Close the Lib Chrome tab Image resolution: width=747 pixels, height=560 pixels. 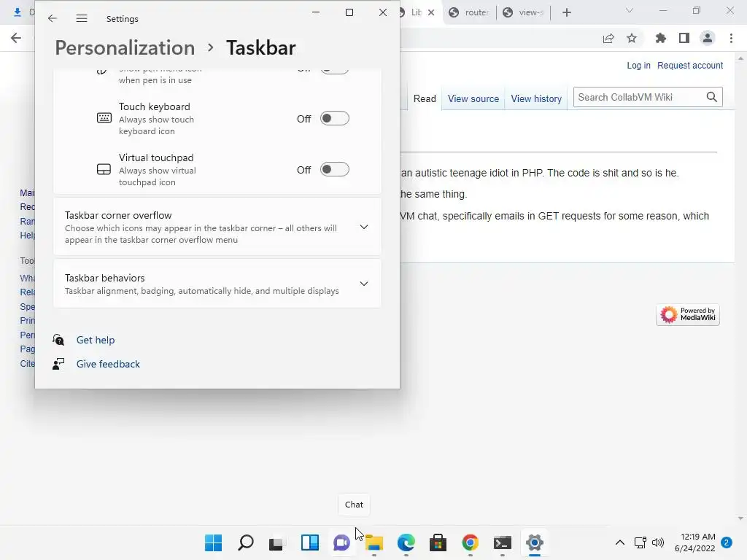coord(431,12)
